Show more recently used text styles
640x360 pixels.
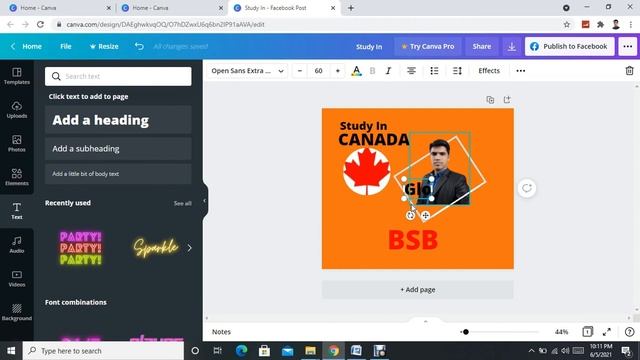click(189, 248)
